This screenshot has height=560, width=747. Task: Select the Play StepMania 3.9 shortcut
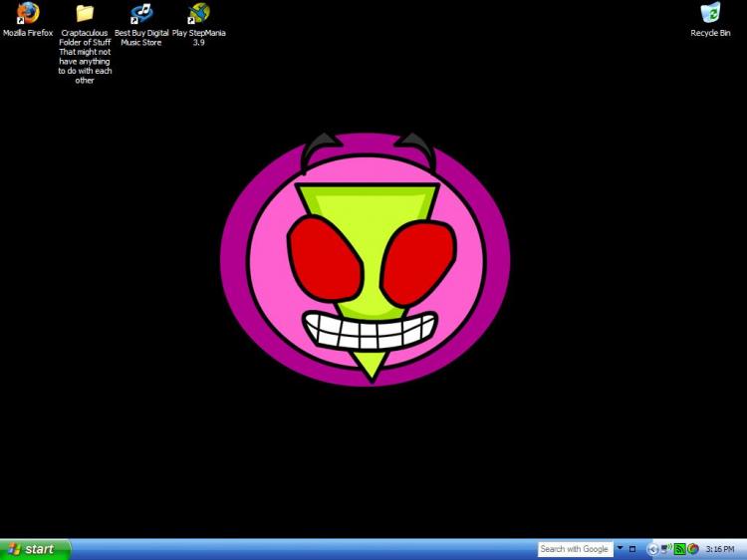[198, 14]
